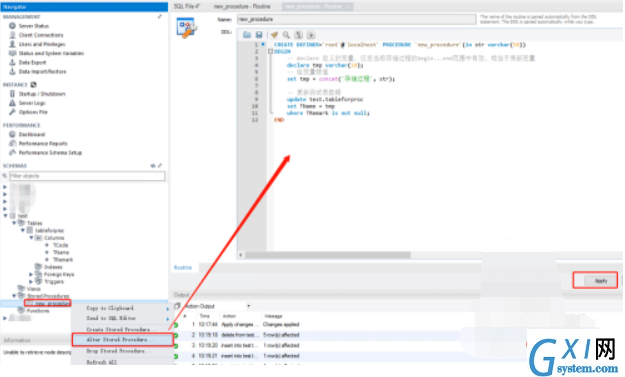Open Status and System Variables
This screenshot has width=625, height=377.
click(51, 53)
